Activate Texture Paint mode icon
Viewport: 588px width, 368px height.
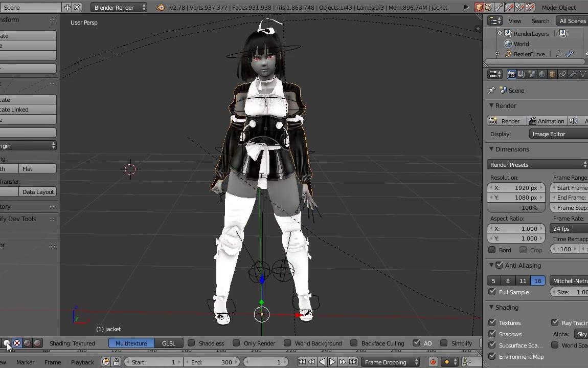tap(530, 7)
